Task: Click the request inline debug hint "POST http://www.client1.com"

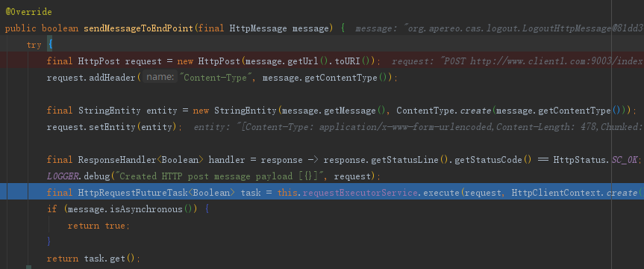Action: [x=517, y=61]
